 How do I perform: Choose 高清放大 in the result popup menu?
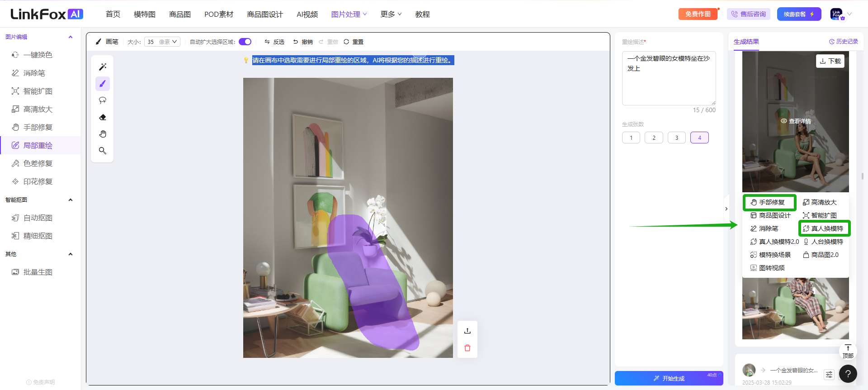pos(820,202)
